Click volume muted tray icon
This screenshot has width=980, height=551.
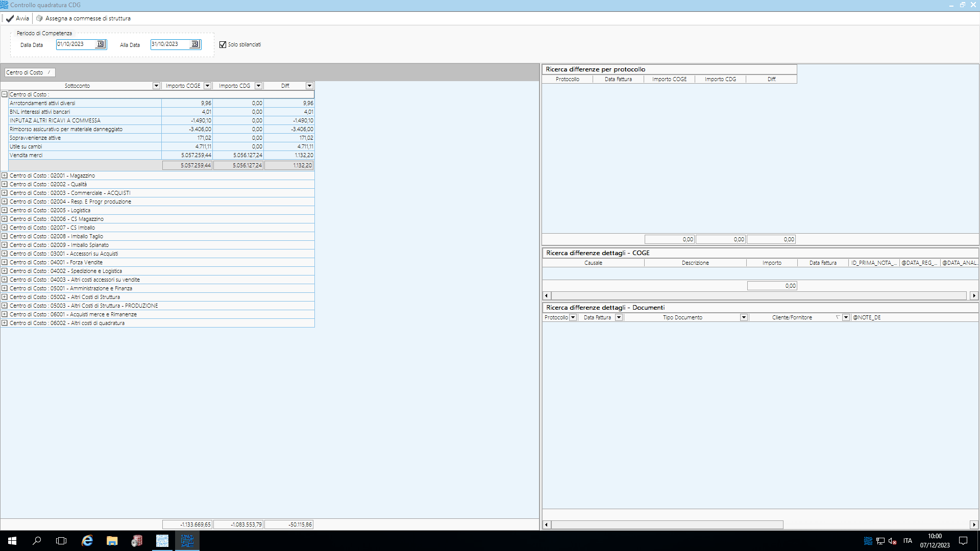click(893, 541)
